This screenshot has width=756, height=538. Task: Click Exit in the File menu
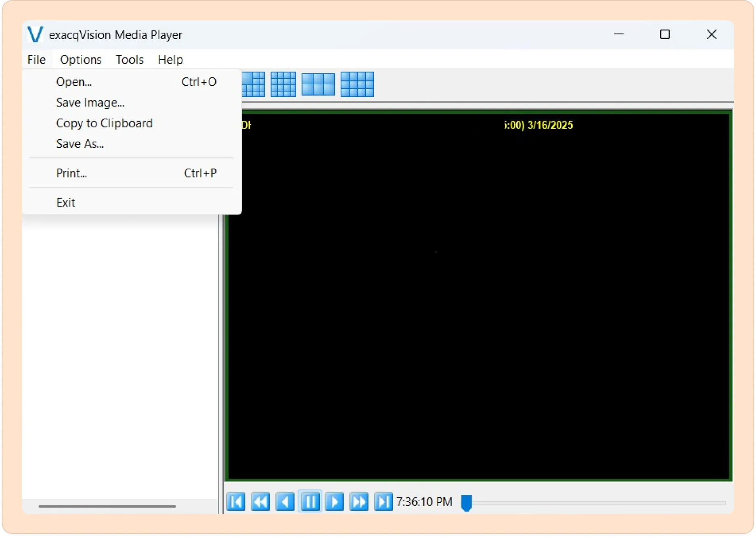(132, 202)
